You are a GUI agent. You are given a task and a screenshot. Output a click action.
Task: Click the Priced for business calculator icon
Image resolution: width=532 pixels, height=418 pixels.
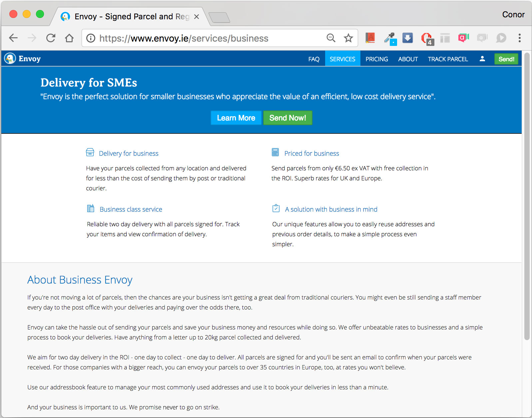[275, 152]
